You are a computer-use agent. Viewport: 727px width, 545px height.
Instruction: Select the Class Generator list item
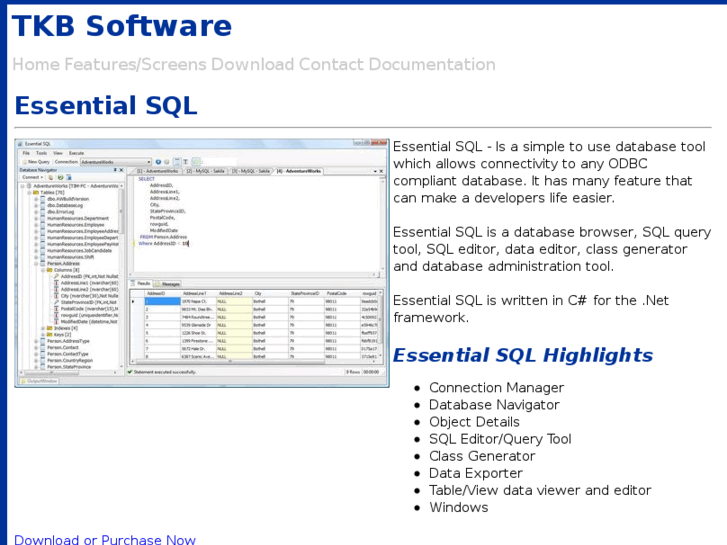point(482,456)
